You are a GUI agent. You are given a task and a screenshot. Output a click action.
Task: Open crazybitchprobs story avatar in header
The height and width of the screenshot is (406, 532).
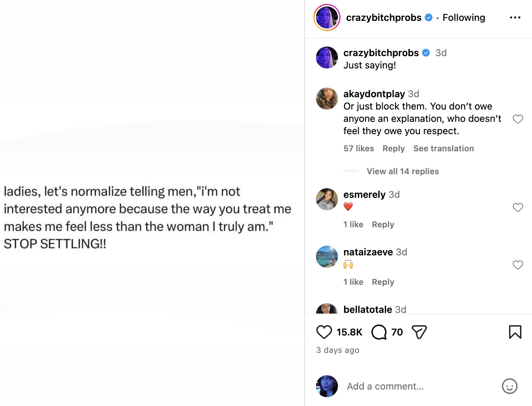coord(327,17)
